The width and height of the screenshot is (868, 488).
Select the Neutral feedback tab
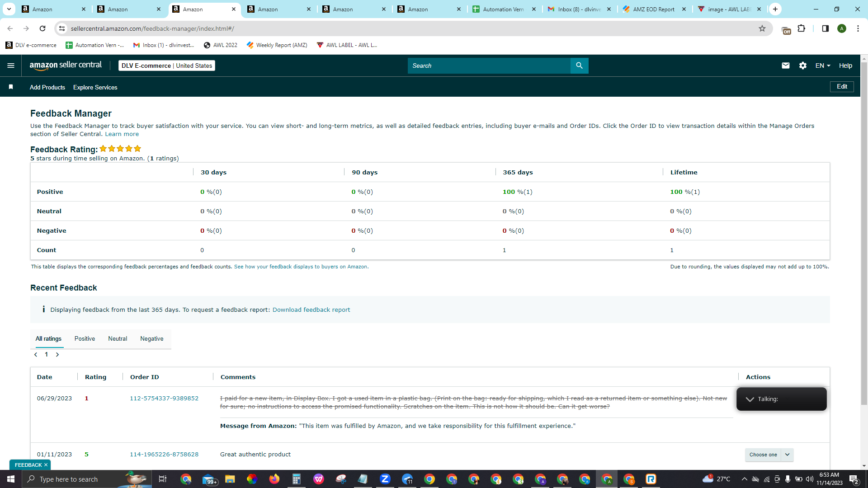pos(118,338)
